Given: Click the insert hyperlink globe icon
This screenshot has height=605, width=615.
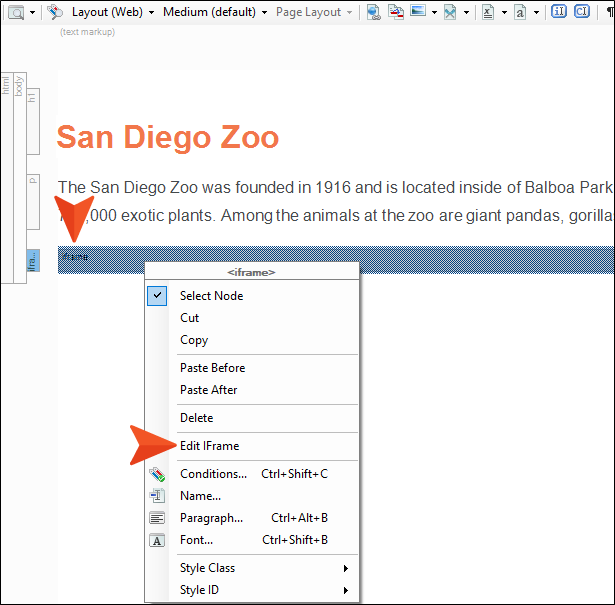Looking at the screenshot, I should (373, 12).
